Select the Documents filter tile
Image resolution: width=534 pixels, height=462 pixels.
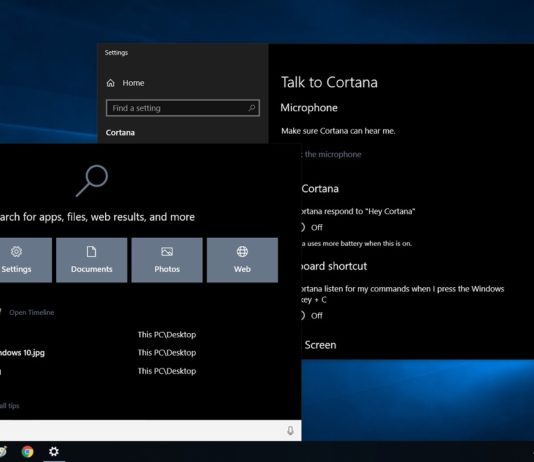click(92, 260)
